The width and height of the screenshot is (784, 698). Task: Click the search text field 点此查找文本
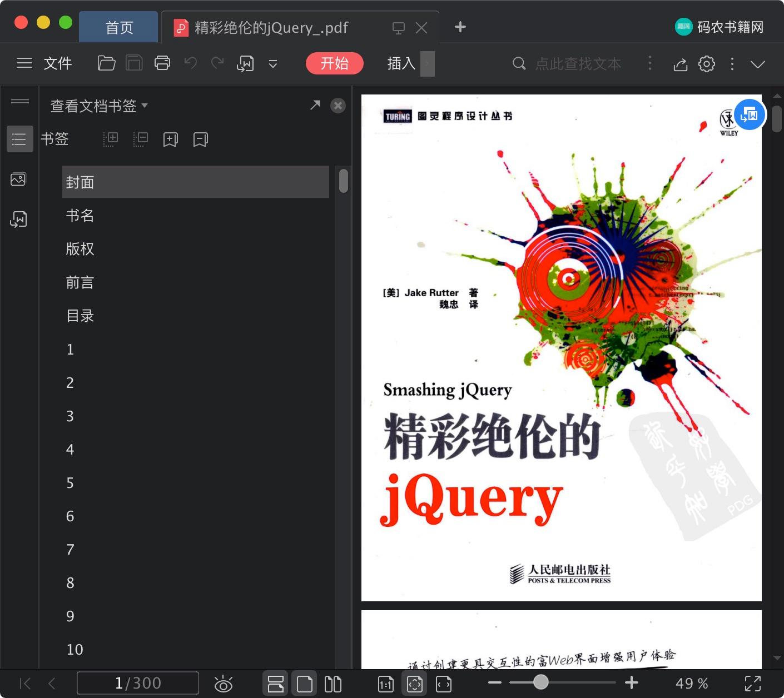coord(578,64)
